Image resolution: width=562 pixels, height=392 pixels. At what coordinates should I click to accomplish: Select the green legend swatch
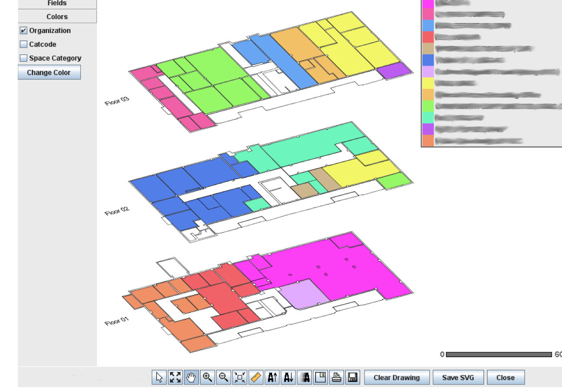tap(428, 106)
